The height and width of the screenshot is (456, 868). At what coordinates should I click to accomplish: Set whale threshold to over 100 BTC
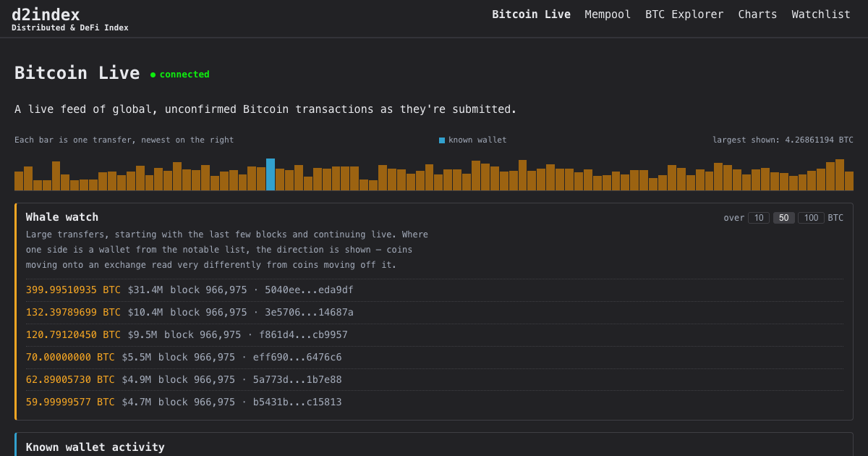tap(811, 218)
